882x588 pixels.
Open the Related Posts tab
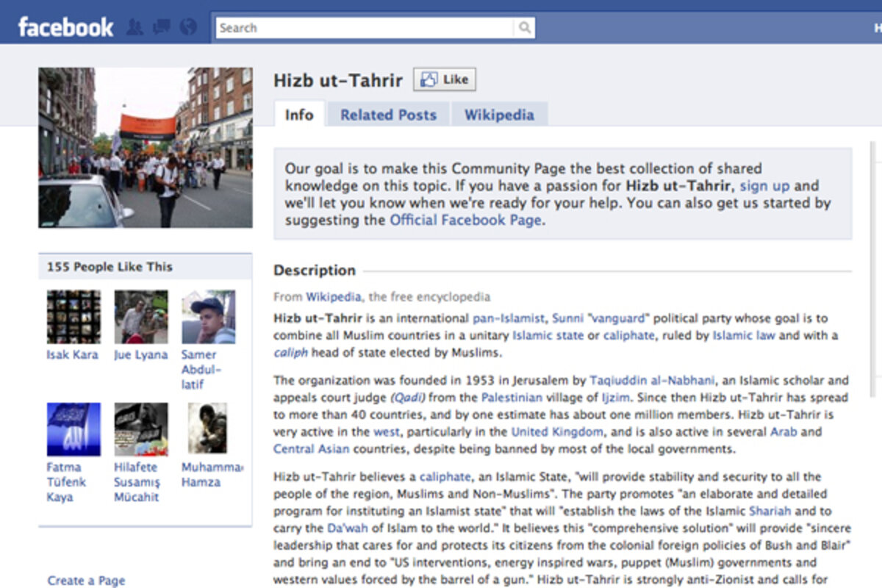tap(388, 115)
